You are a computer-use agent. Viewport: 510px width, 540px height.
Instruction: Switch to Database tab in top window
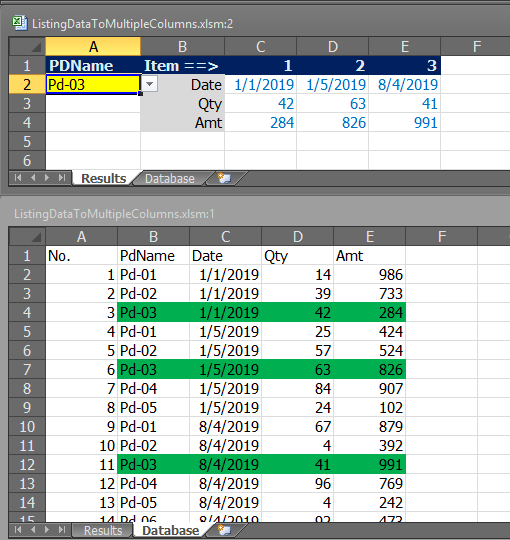pyautogui.click(x=169, y=179)
